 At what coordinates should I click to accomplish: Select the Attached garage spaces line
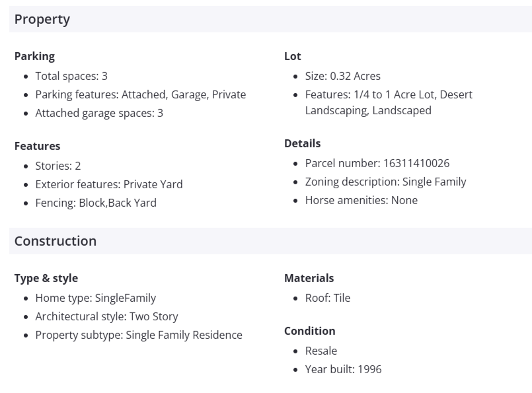click(99, 113)
